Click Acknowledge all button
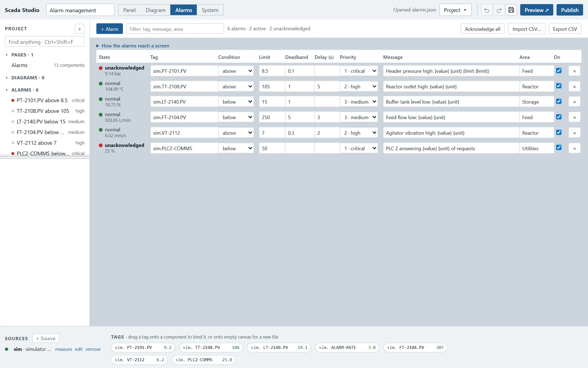This screenshot has width=588, height=368. [x=482, y=29]
